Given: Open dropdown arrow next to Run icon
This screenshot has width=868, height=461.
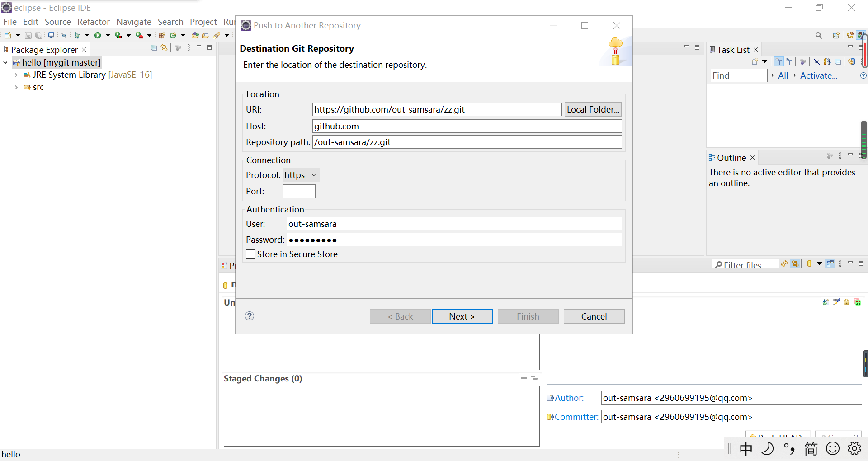Looking at the screenshot, I should pyautogui.click(x=108, y=35).
